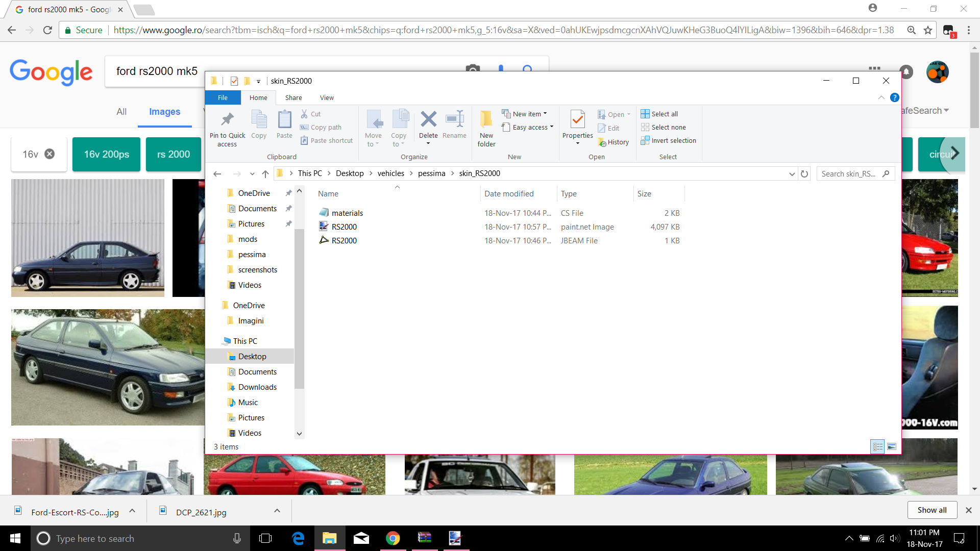
Task: Select the 16v 200ps suggestion chip
Action: 106,154
